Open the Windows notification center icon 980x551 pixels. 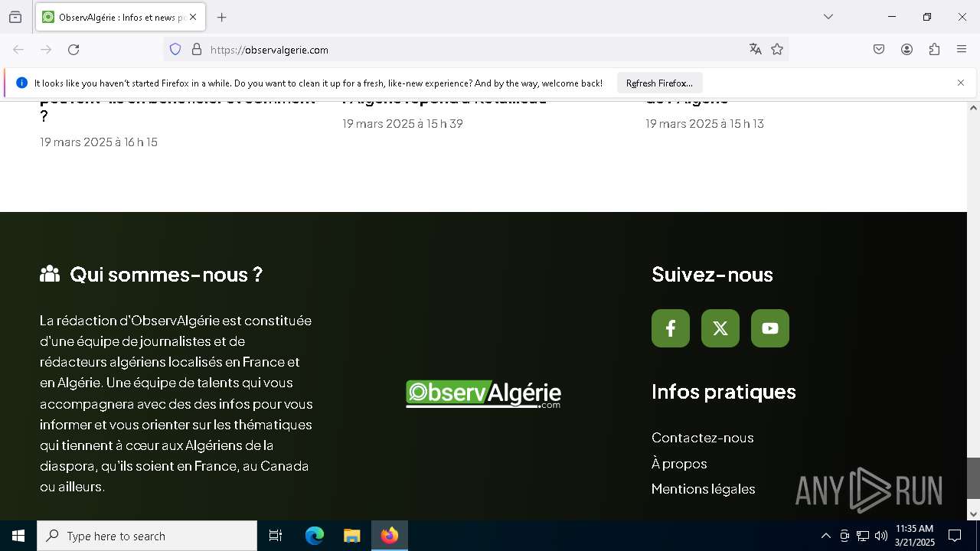[x=955, y=536]
